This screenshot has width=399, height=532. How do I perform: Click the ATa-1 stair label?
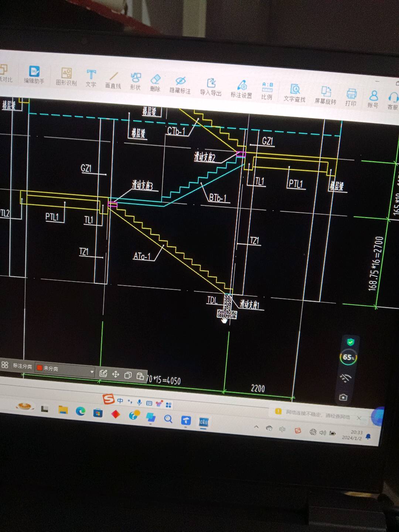coord(142,256)
